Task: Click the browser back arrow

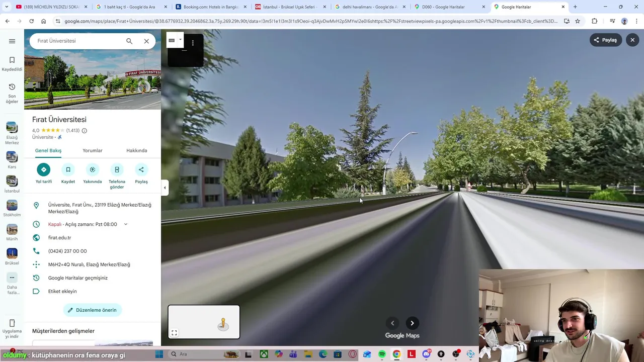Action: point(7,21)
